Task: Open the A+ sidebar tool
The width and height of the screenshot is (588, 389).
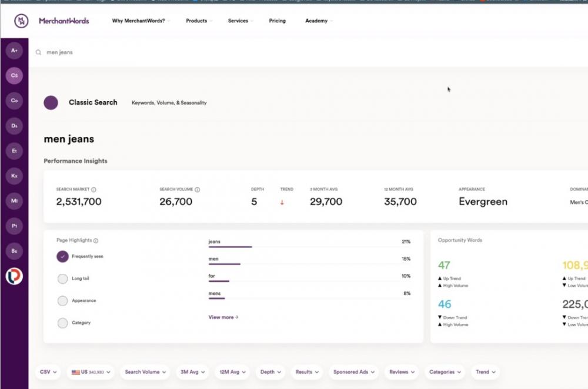Action: pyautogui.click(x=14, y=51)
